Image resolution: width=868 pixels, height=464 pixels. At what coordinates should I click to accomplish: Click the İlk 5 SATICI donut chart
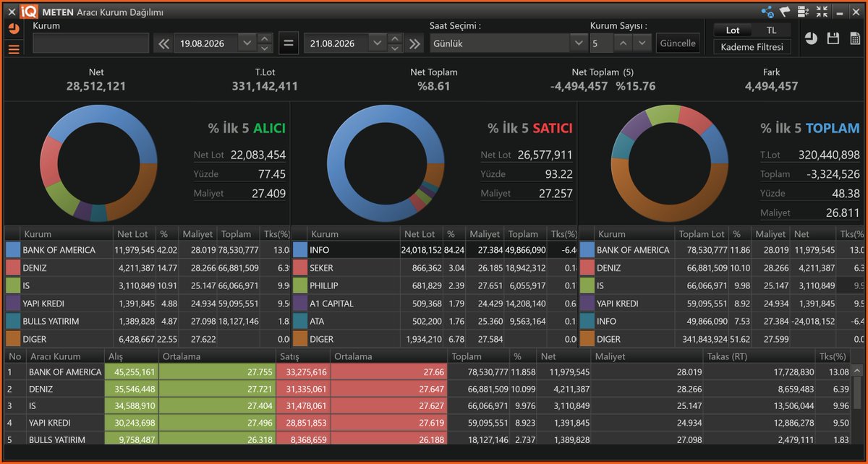tap(386, 163)
